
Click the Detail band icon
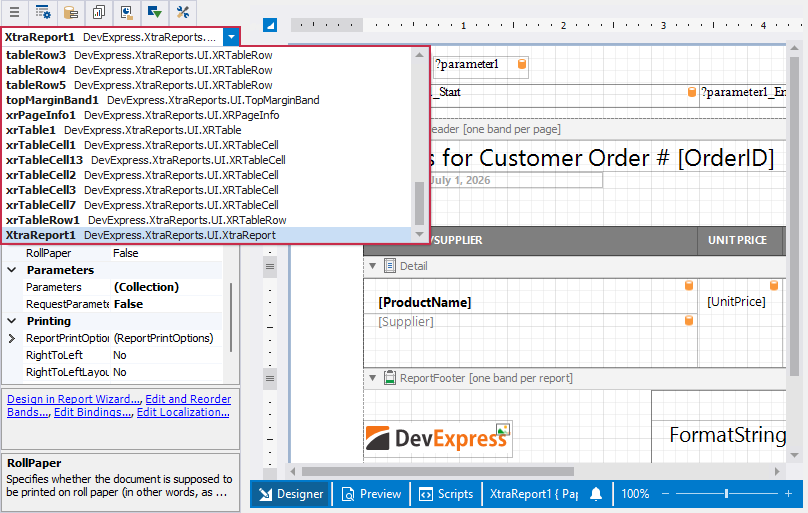point(390,266)
